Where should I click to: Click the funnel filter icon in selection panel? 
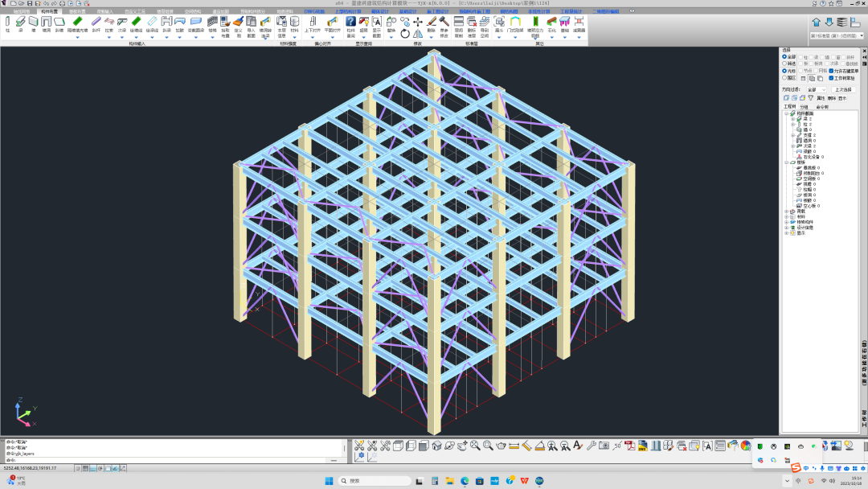tap(810, 98)
